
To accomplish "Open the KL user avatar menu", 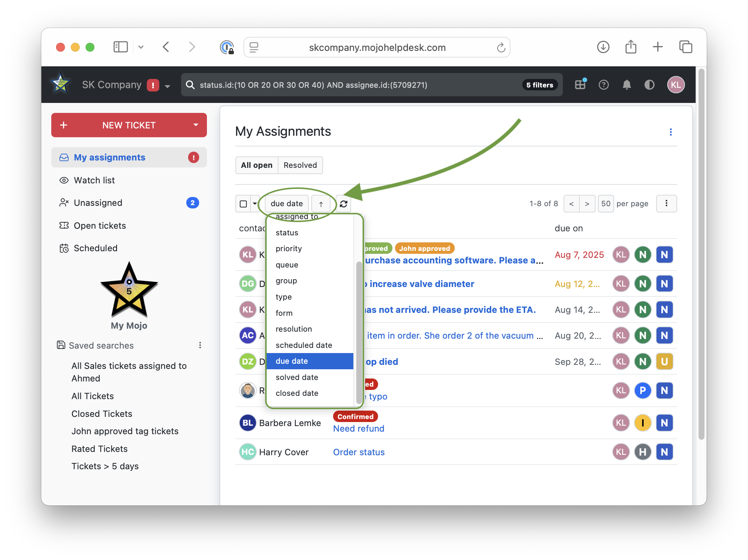I will (x=676, y=85).
